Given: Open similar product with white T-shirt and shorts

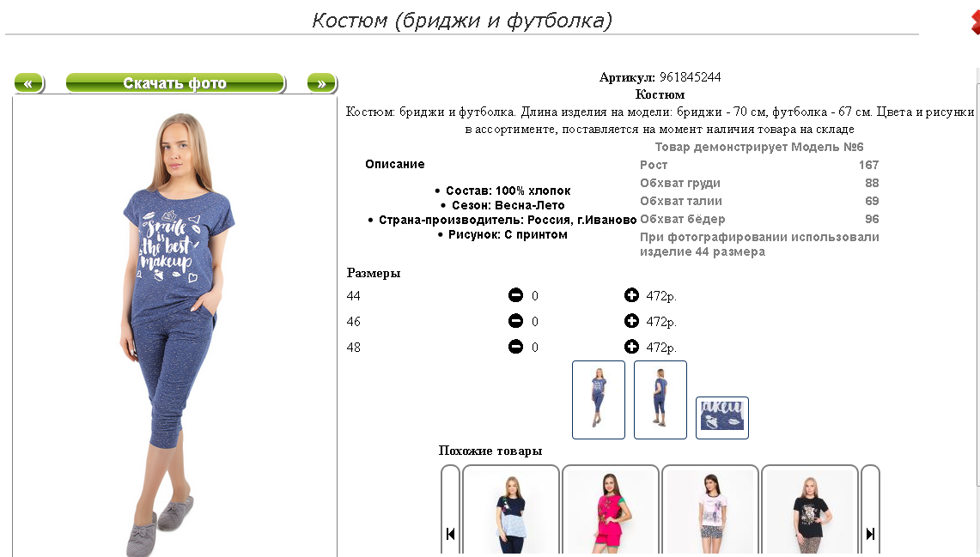Looking at the screenshot, I should click(710, 510).
